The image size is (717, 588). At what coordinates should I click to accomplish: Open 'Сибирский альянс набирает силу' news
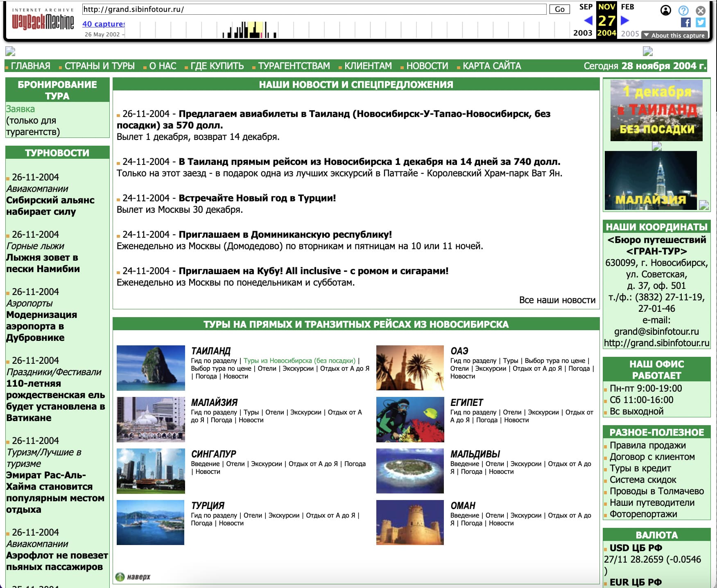click(50, 206)
